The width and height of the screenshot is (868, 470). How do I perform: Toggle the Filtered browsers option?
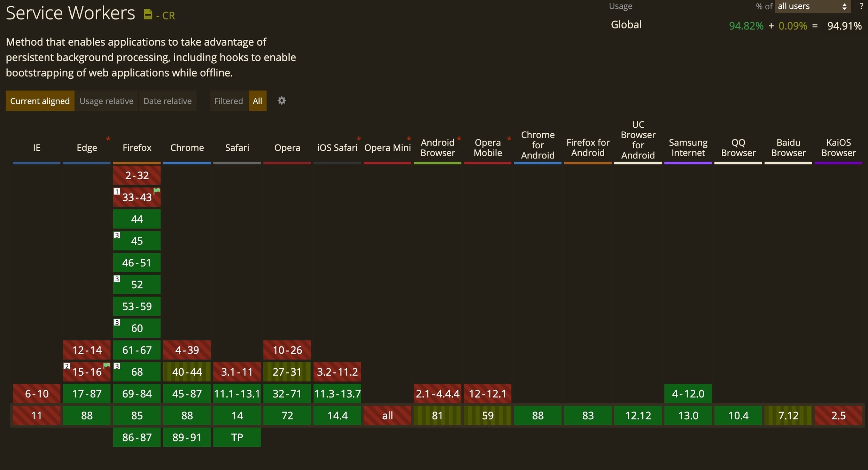coord(228,101)
